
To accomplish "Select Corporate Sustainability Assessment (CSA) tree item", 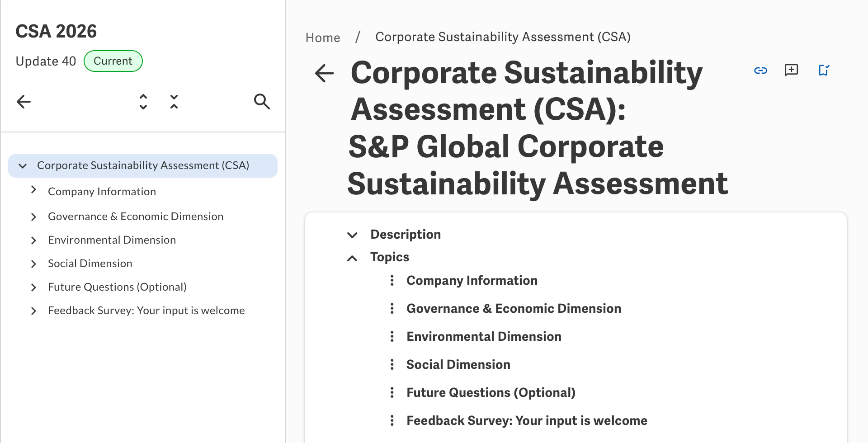I will point(143,166).
